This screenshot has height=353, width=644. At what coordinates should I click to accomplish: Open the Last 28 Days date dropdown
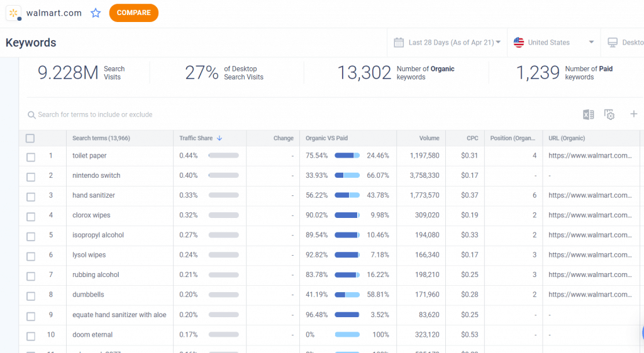point(447,42)
